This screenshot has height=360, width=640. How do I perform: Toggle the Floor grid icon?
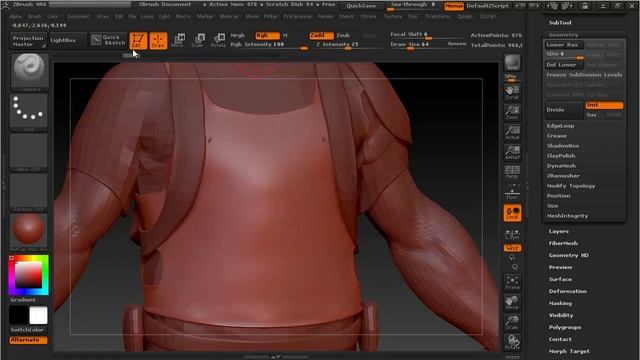point(512,192)
